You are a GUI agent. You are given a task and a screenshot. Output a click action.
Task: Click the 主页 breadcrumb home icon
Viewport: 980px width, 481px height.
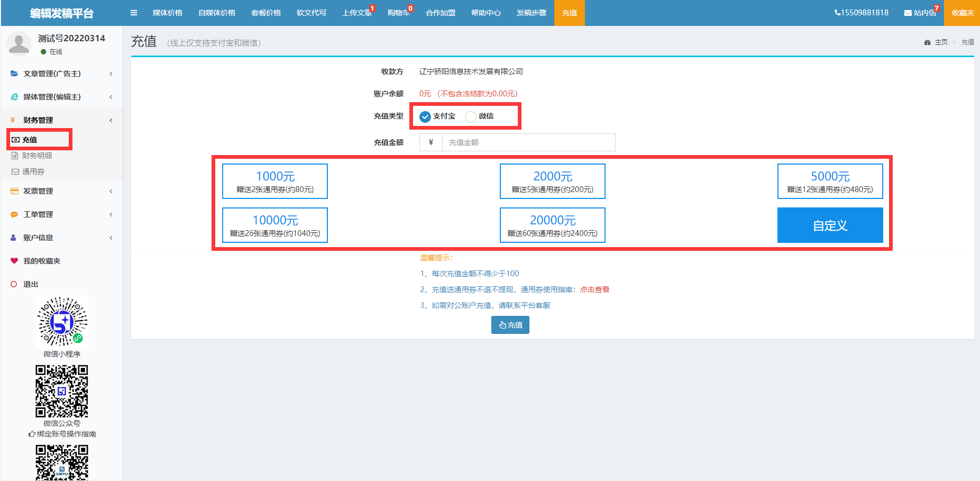[927, 42]
